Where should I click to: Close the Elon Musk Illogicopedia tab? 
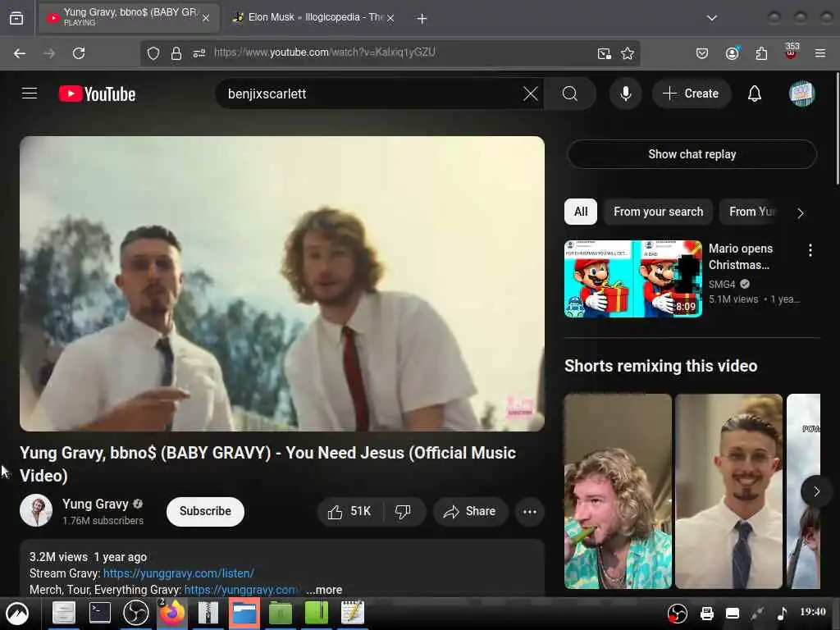tap(390, 18)
